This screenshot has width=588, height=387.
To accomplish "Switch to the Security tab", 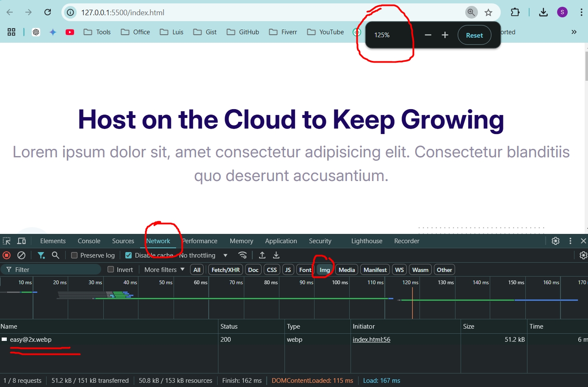I will [320, 241].
